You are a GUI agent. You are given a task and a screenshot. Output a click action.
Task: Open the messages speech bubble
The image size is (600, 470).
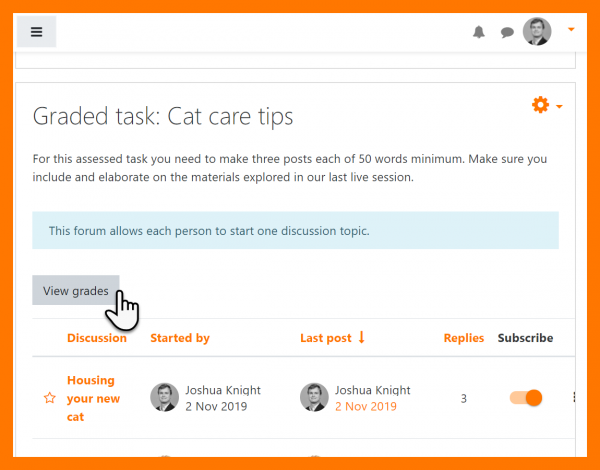pyautogui.click(x=507, y=32)
